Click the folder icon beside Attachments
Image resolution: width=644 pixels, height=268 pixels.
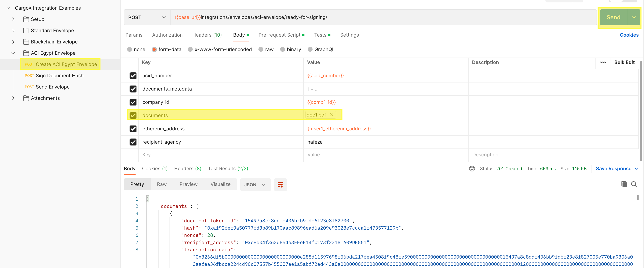26,98
